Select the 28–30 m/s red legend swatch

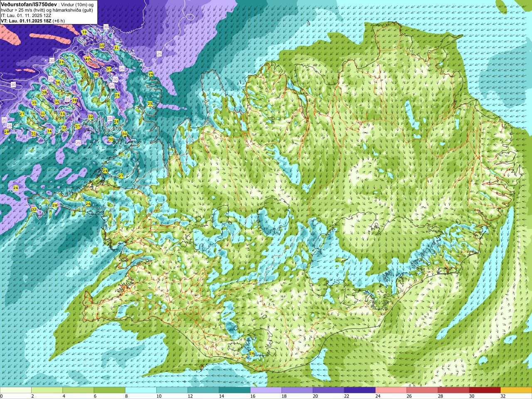(453, 390)
